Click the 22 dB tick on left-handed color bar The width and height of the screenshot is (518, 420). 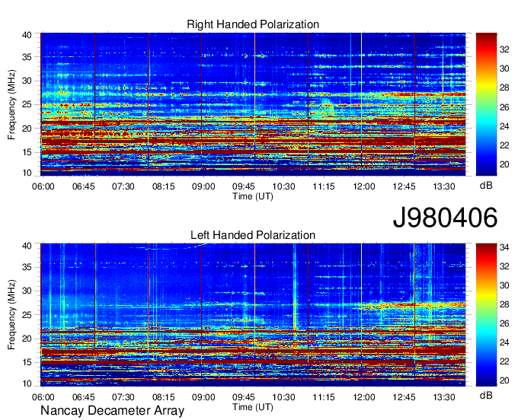504,361
